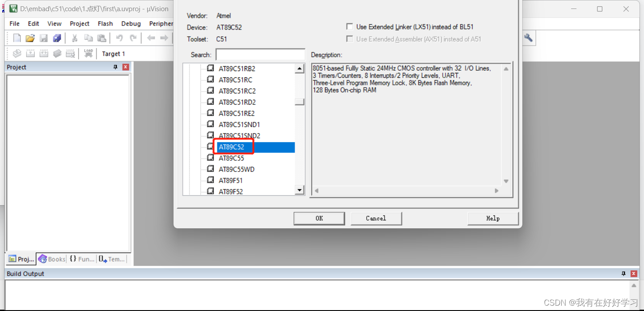Select AT89F52 in device list
This screenshot has height=311, width=644.
pos(231,191)
